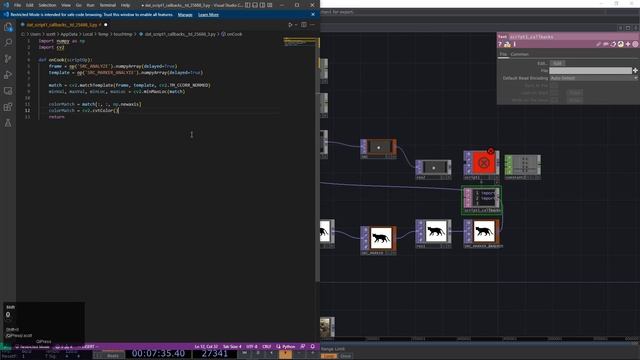640x360 pixels.
Task: Open the File menu in VS Code
Action: point(17,5)
